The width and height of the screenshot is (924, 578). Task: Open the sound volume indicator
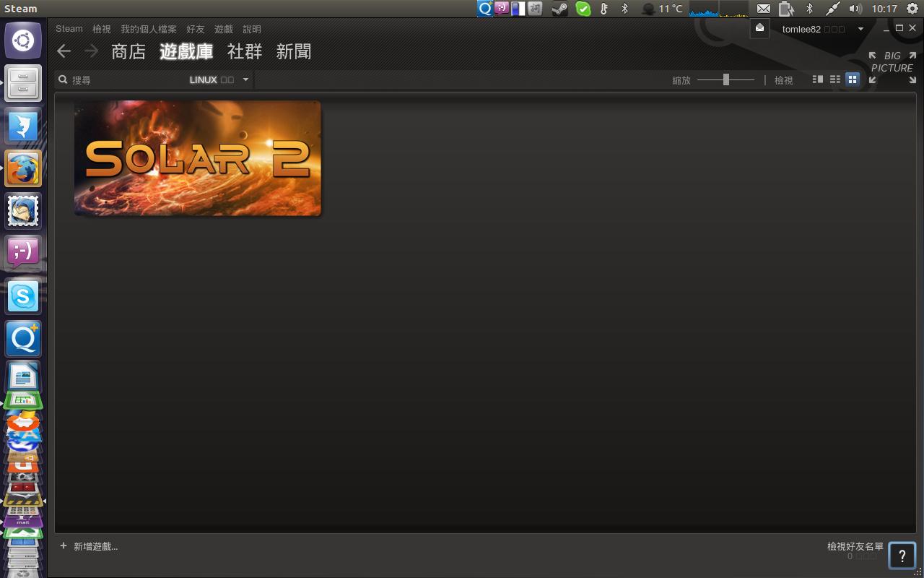(855, 9)
